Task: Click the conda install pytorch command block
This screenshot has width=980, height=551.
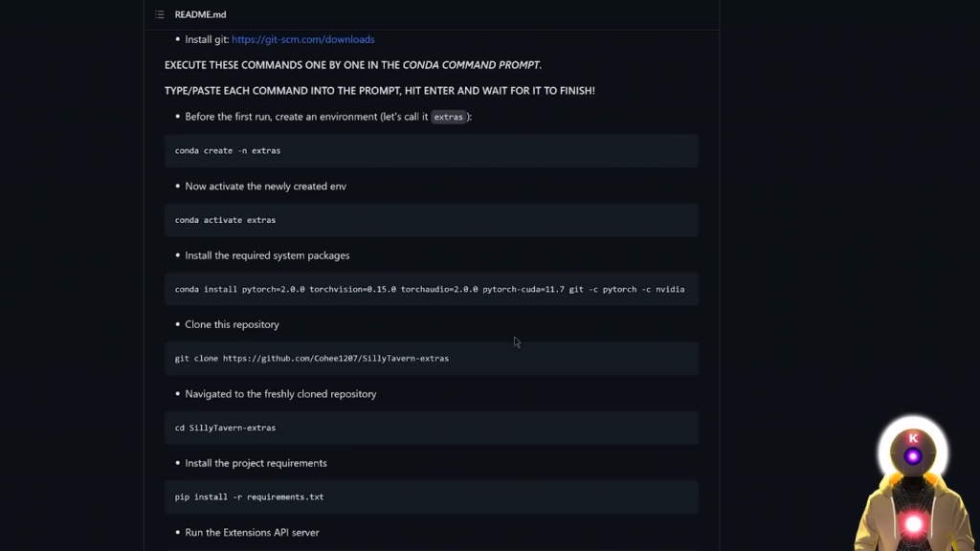Action: pos(429,289)
